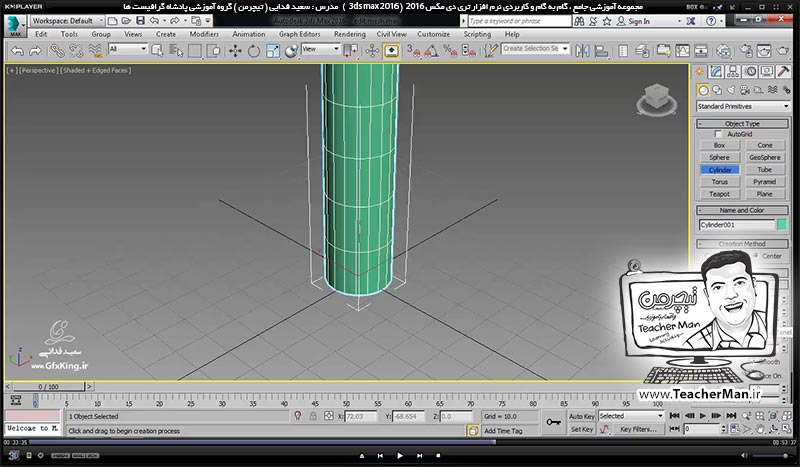Activate the Select and Move tool
Image resolution: width=800 pixels, height=467 pixels.
[x=235, y=51]
